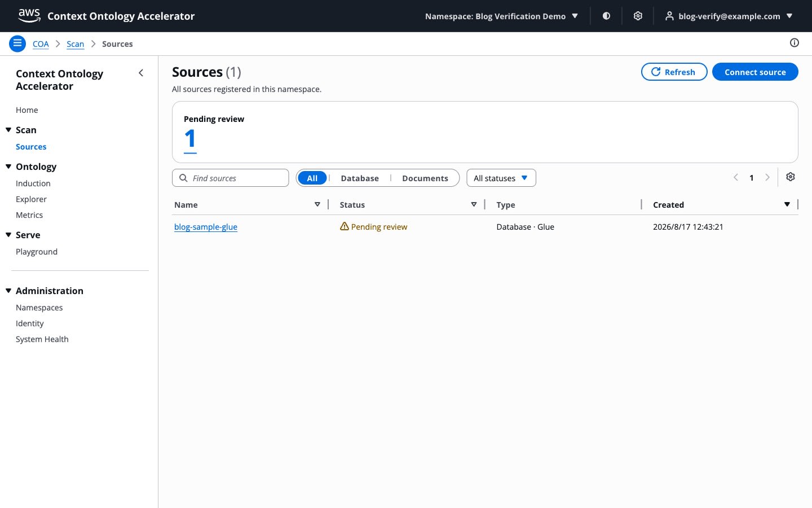Collapse the Scan navigation section

[x=8, y=130]
